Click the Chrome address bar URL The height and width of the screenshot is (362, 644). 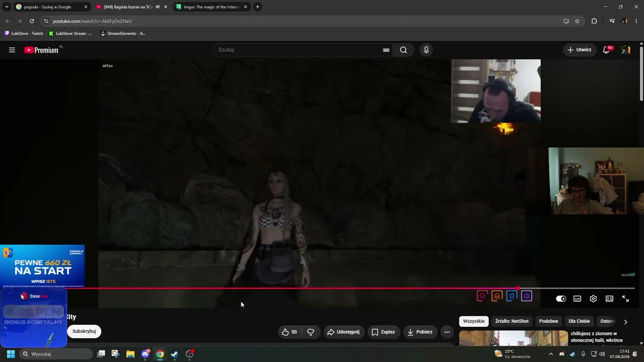tap(92, 21)
